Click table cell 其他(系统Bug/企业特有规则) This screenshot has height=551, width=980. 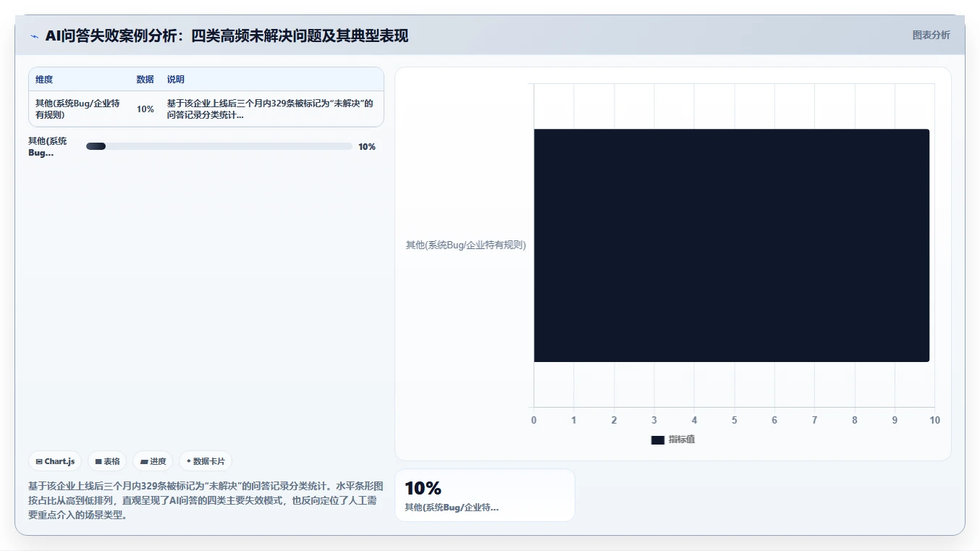coord(78,109)
